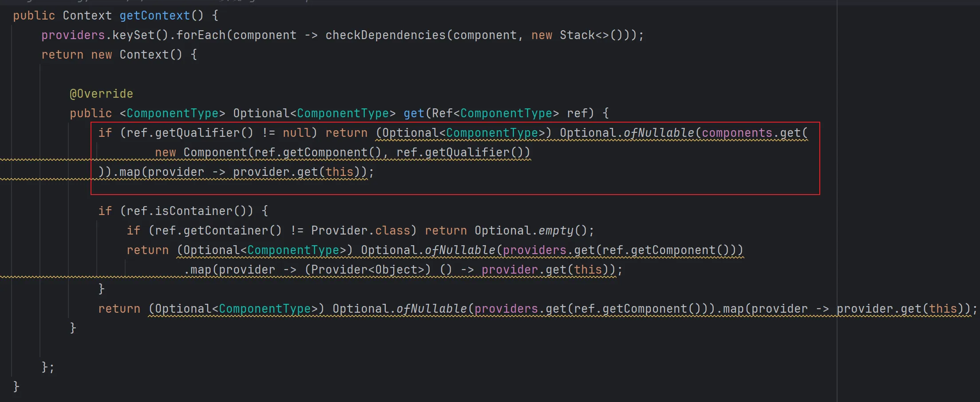Image resolution: width=980 pixels, height=402 pixels.
Task: Click the Provider.class expression
Action: (x=360, y=231)
